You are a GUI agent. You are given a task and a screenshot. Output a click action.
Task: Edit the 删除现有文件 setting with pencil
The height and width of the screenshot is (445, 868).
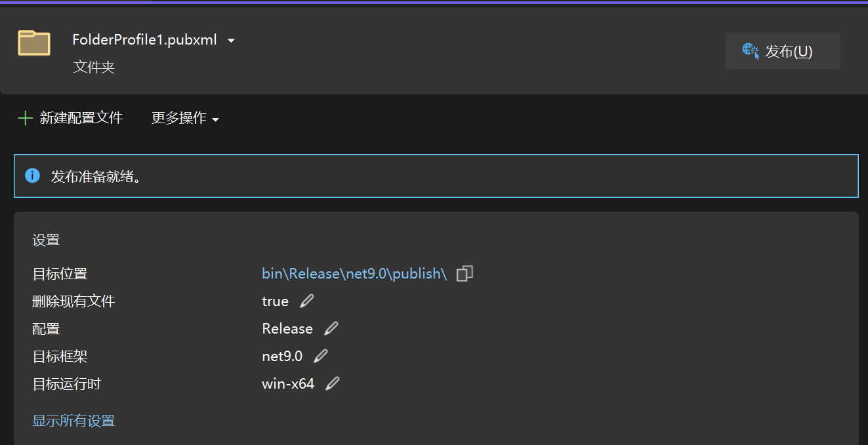306,301
